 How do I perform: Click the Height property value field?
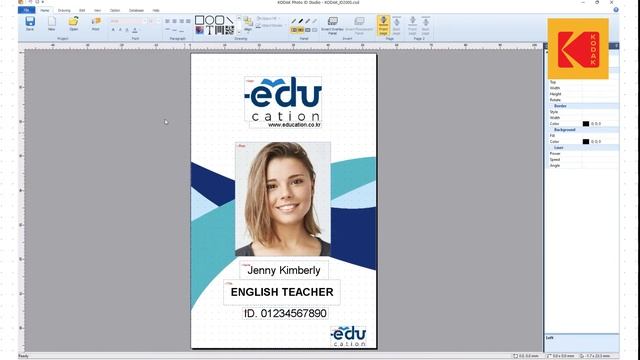click(x=600, y=94)
